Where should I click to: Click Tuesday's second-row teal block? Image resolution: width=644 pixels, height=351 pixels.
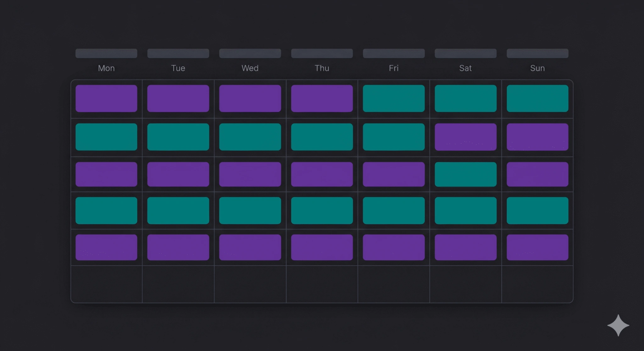click(x=178, y=137)
